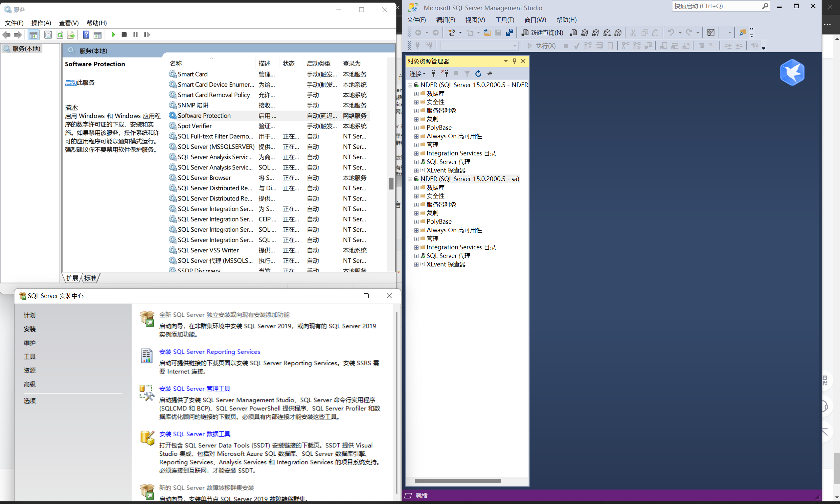The image size is (840, 504).
Task: Expand SQL Server Agent under the sa connection
Action: coord(416,256)
